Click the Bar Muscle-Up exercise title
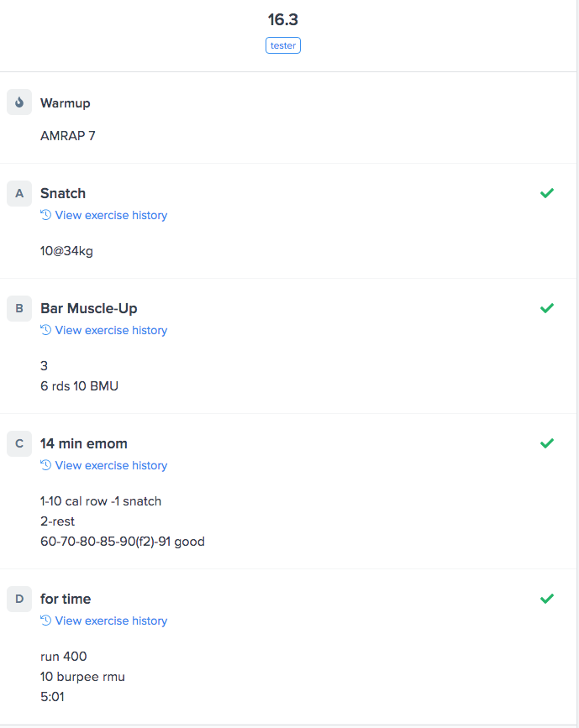 click(x=89, y=308)
